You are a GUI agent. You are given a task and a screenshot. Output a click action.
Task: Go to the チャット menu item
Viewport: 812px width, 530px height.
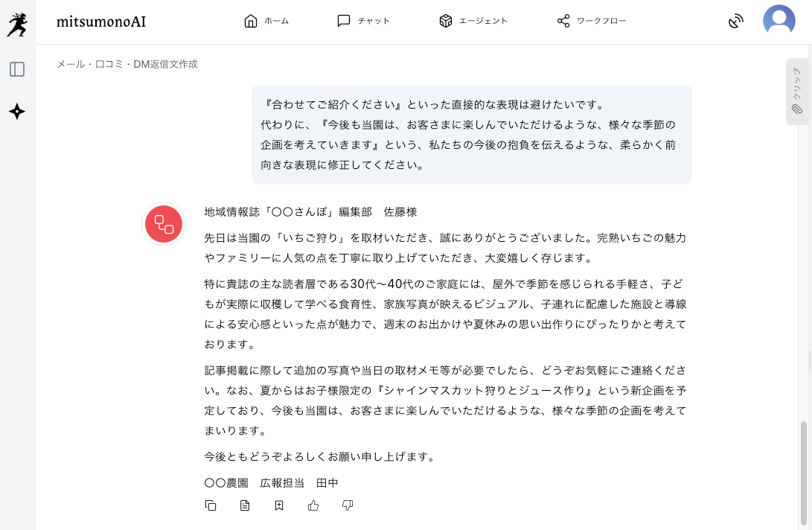coord(363,21)
